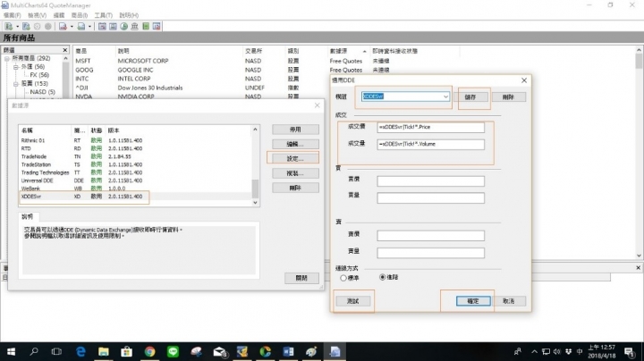Collapse the 股票 (153) tree node

tap(15, 84)
